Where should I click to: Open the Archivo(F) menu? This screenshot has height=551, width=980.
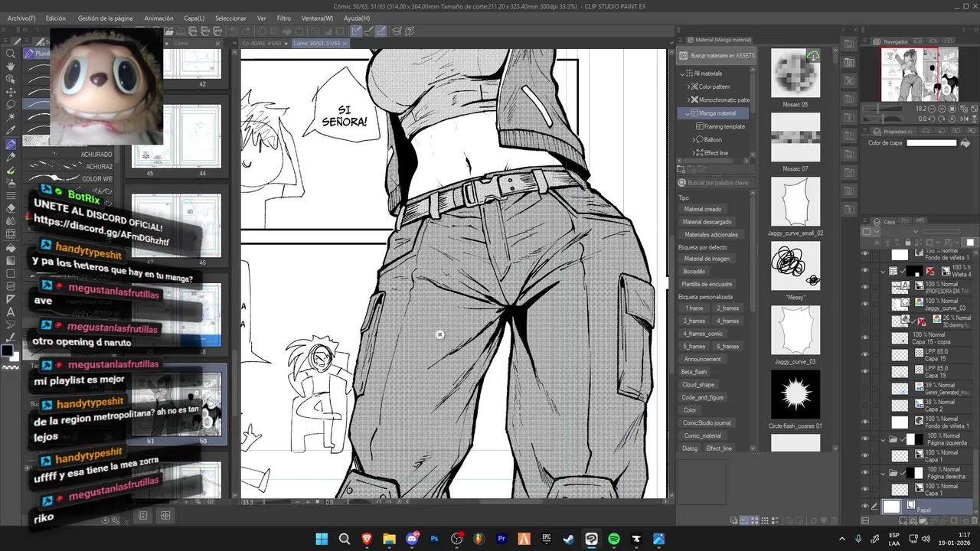(21, 18)
